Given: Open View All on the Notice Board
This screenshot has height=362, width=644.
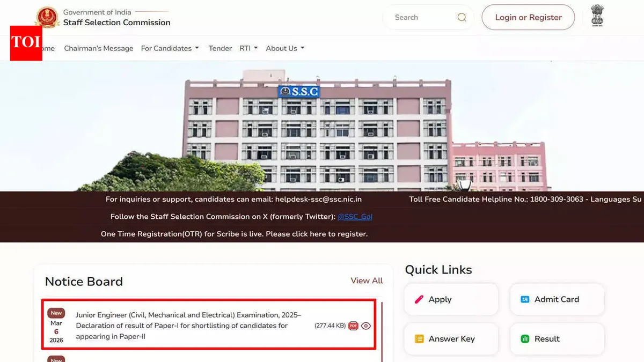Looking at the screenshot, I should coord(367,280).
